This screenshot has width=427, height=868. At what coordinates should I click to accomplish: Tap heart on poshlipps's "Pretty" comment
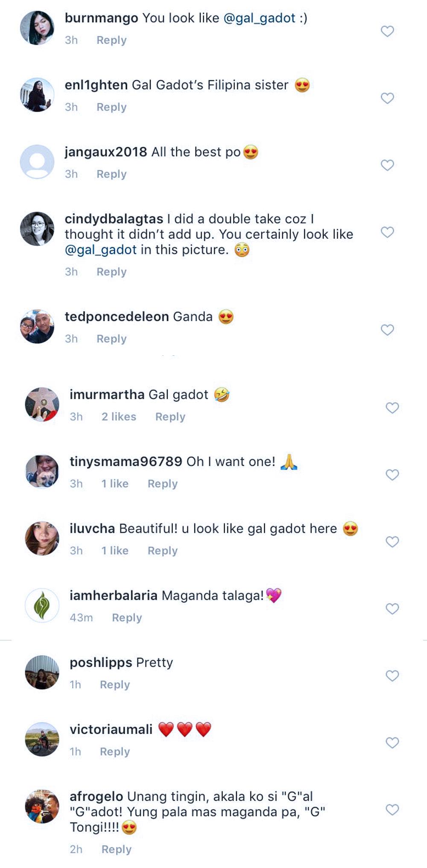point(392,676)
